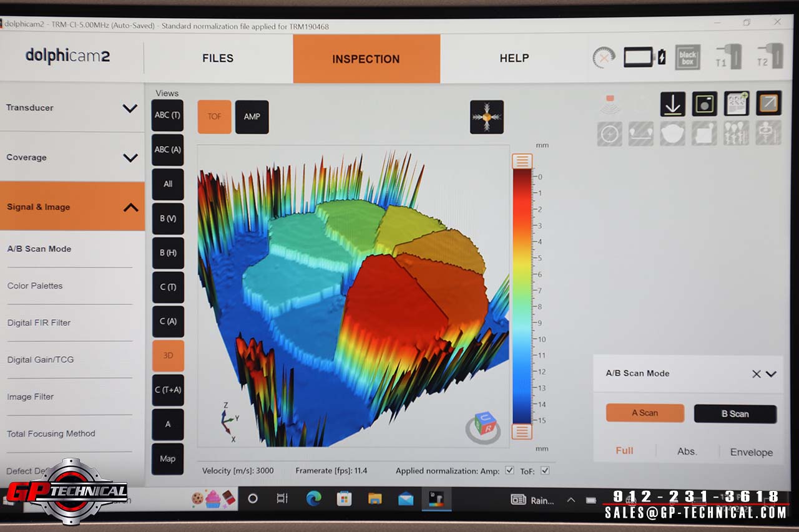The width and height of the screenshot is (799, 532).
Task: Click the 3D orientation cube icon
Action: [x=483, y=427]
